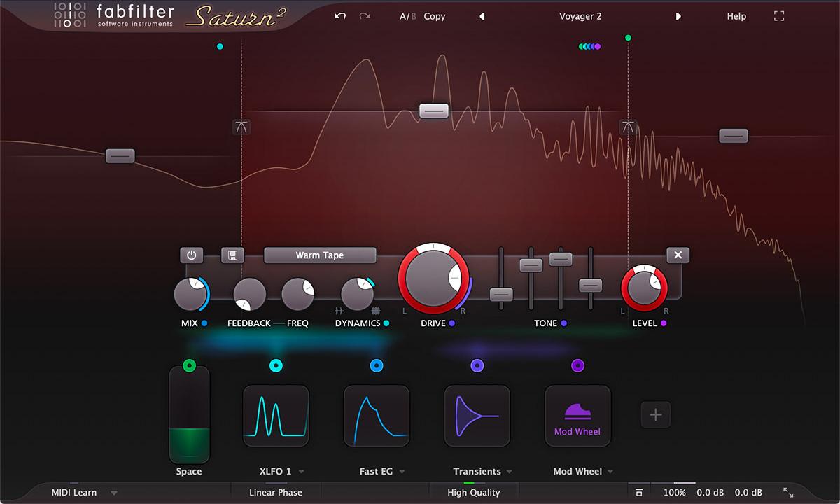
Task: Enable High Quality processing mode
Action: pyautogui.click(x=474, y=492)
